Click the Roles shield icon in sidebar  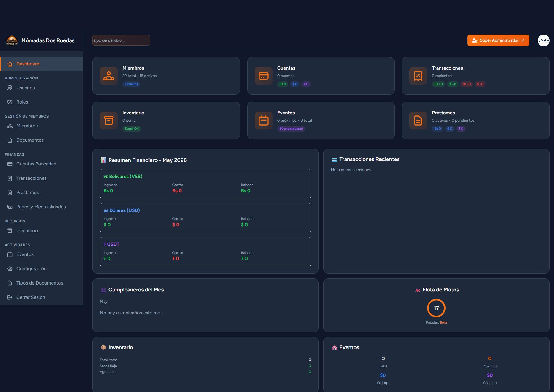point(10,102)
